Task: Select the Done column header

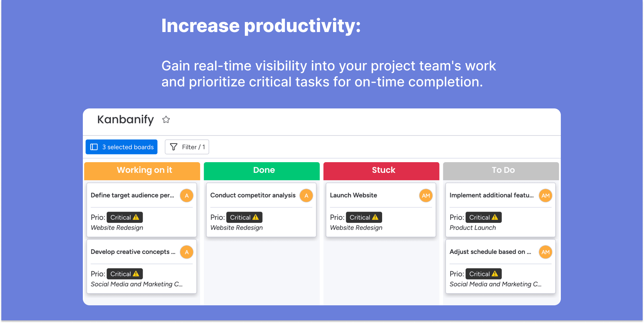Action: click(262, 171)
